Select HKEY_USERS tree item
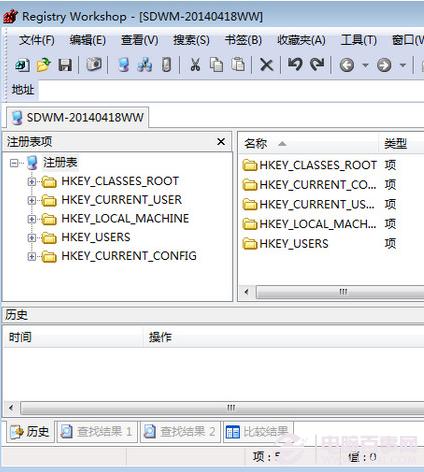 tap(96, 237)
